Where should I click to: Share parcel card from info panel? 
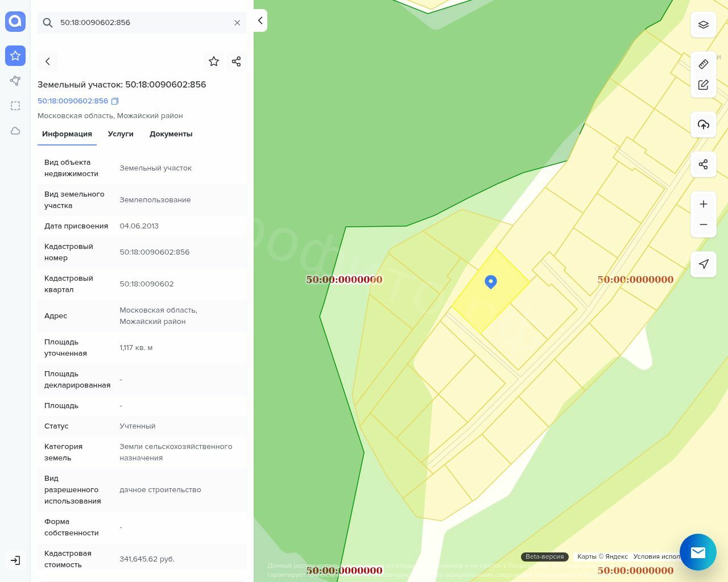click(x=237, y=61)
